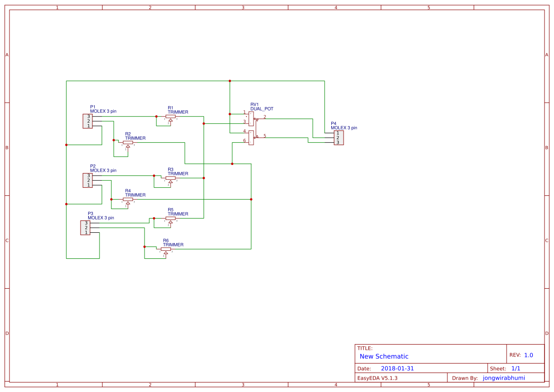Click the junction dot above RV1
Screen dimensions: 554x392
point(230,81)
